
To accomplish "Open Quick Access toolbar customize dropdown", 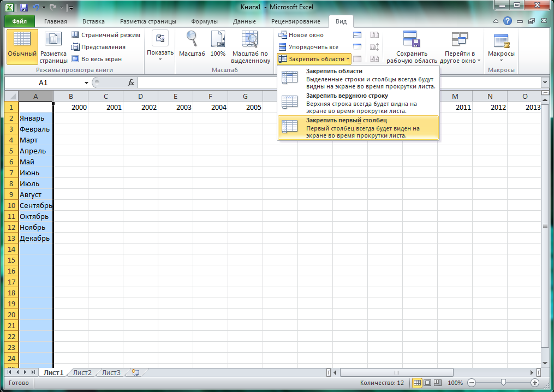I will 72,8.
